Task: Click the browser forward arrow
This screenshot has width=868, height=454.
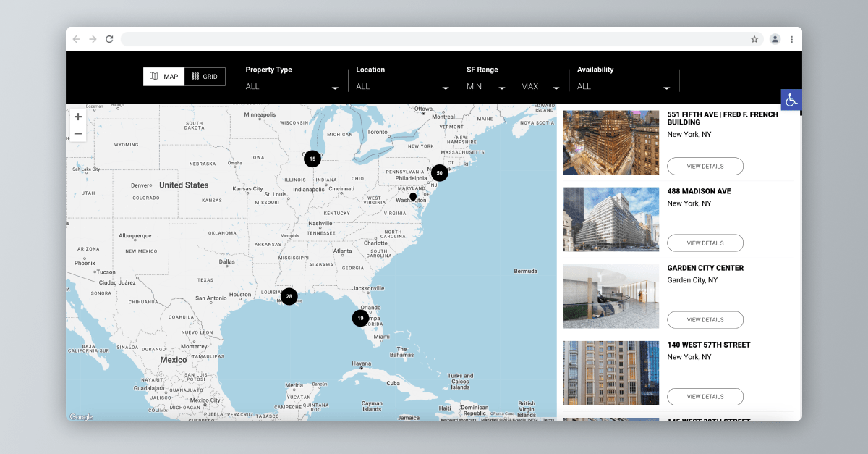Action: (93, 39)
